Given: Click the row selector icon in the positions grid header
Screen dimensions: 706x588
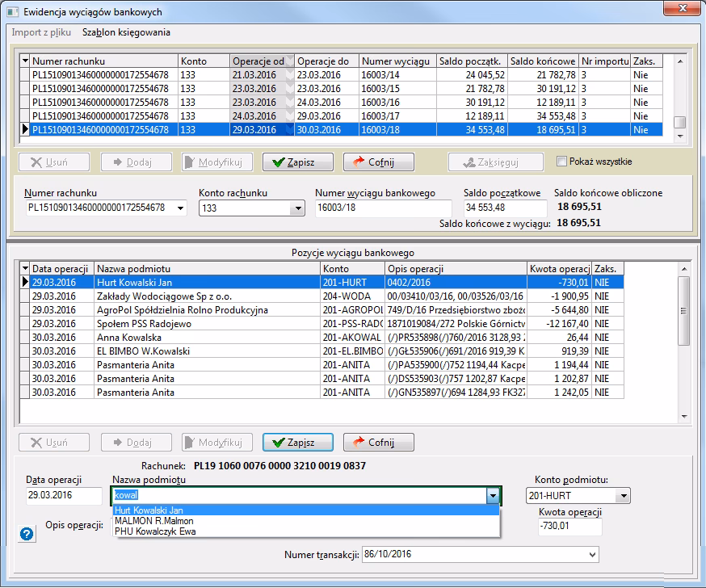Looking at the screenshot, I should tap(25, 269).
